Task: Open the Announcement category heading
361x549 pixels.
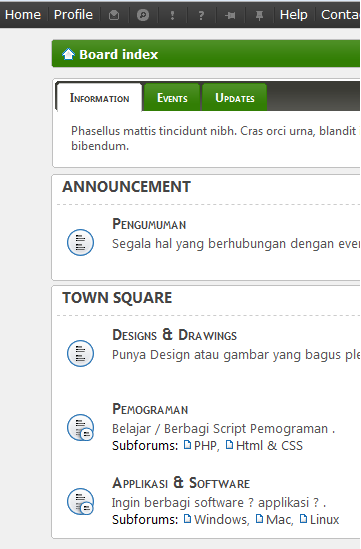Action: click(126, 187)
